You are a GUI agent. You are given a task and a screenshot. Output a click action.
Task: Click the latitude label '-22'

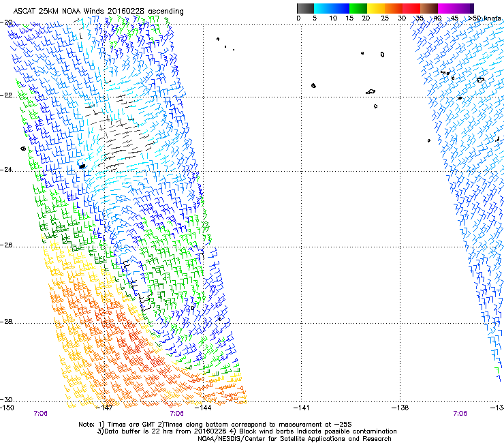[6, 95]
